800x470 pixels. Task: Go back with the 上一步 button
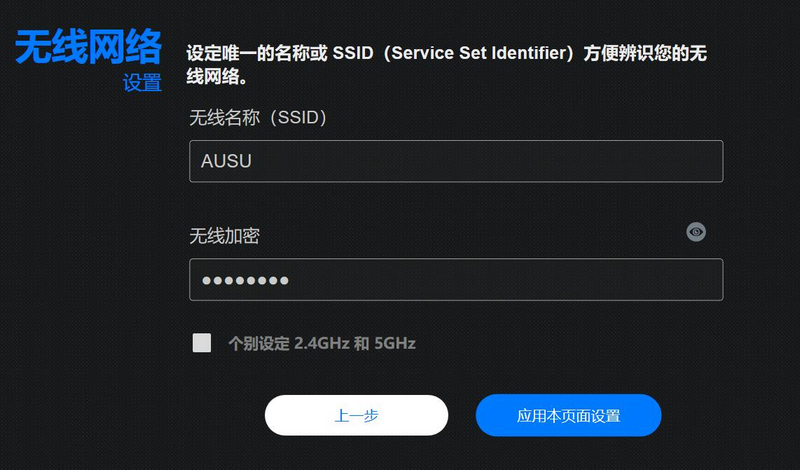coord(356,415)
